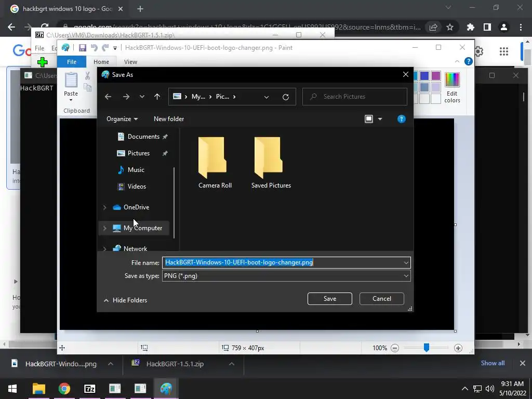This screenshot has width=532, height=399.
Task: Go forward in Save As dialog
Action: pos(126,97)
